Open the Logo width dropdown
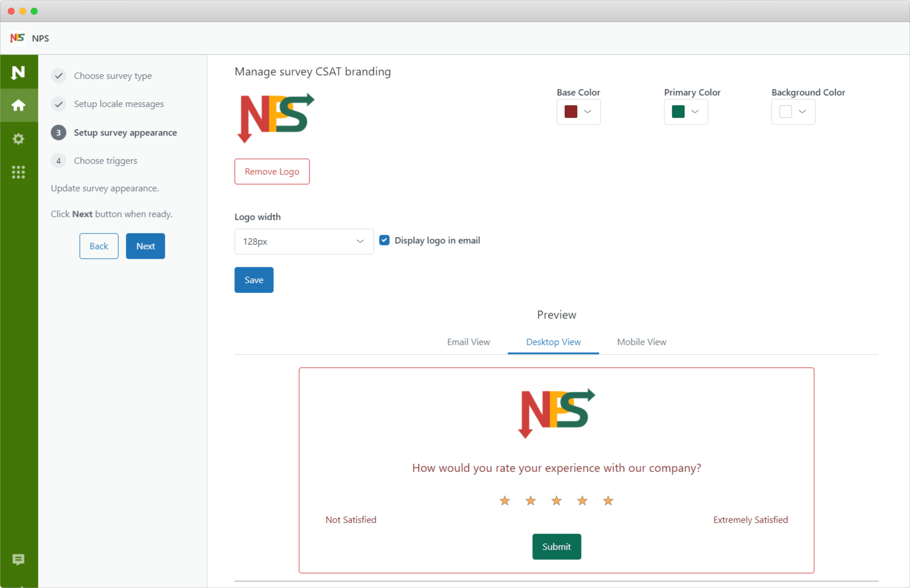Viewport: 910px width, 588px height. [304, 241]
